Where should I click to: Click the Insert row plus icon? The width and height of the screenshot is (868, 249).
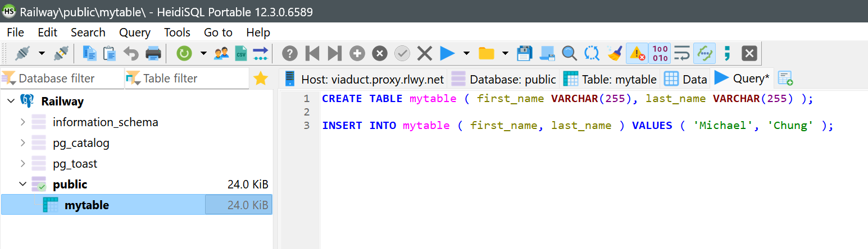[357, 53]
